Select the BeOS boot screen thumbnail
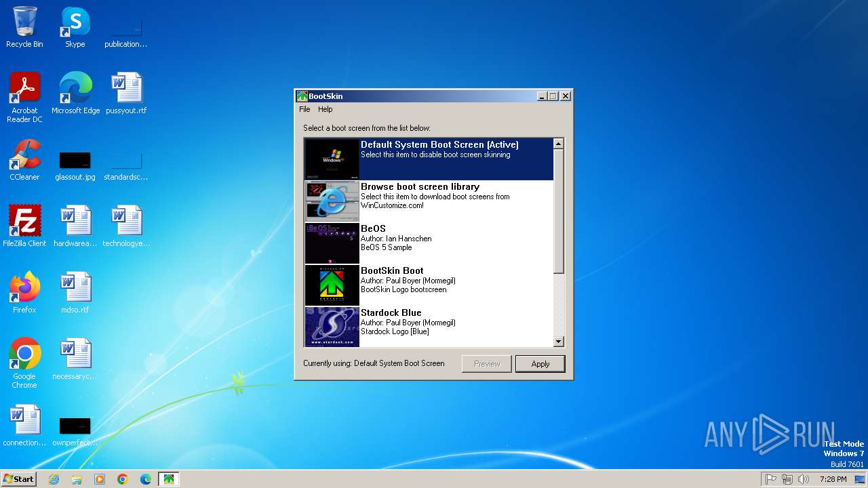 tap(332, 243)
